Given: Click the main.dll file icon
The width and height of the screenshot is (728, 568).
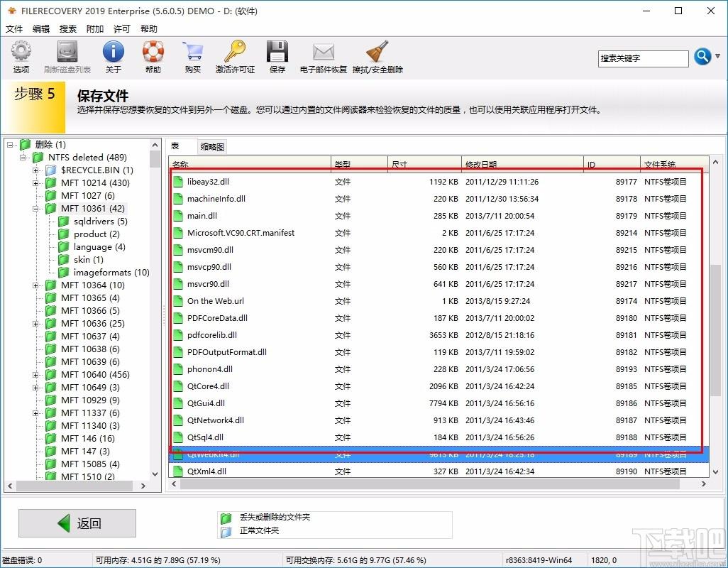Looking at the screenshot, I should click(178, 216).
